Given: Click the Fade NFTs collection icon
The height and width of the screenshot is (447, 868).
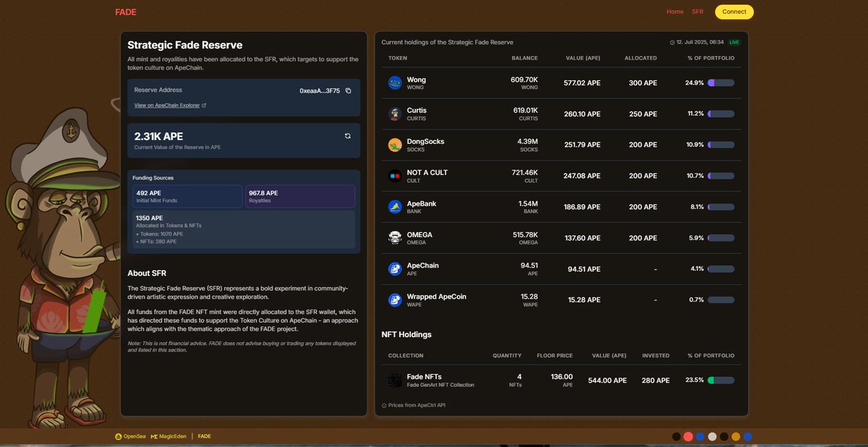Looking at the screenshot, I should coord(395,380).
